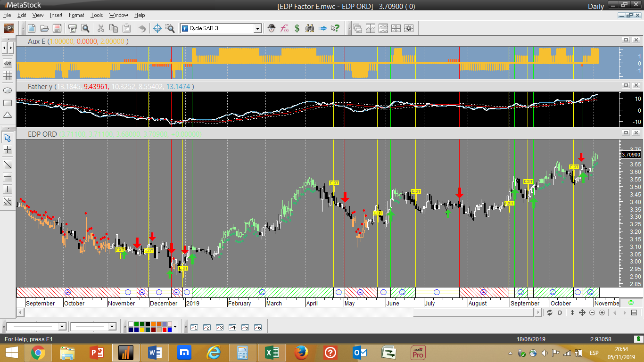
Task: Click the zoom-out minus icon in chart toolbar
Action: click(x=592, y=313)
